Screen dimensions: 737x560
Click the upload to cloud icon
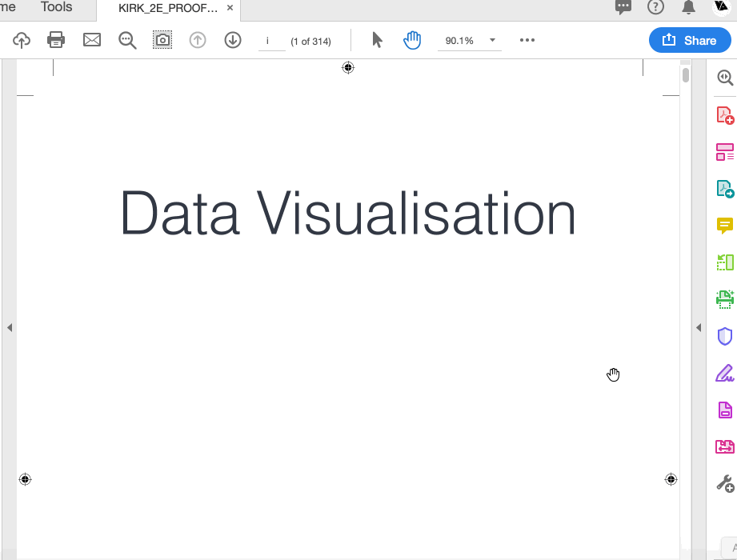click(x=21, y=41)
